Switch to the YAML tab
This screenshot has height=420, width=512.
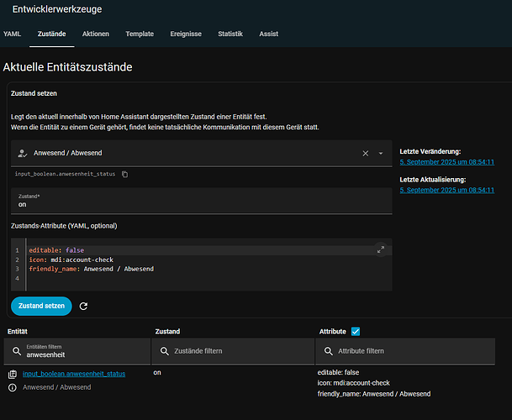tap(12, 34)
